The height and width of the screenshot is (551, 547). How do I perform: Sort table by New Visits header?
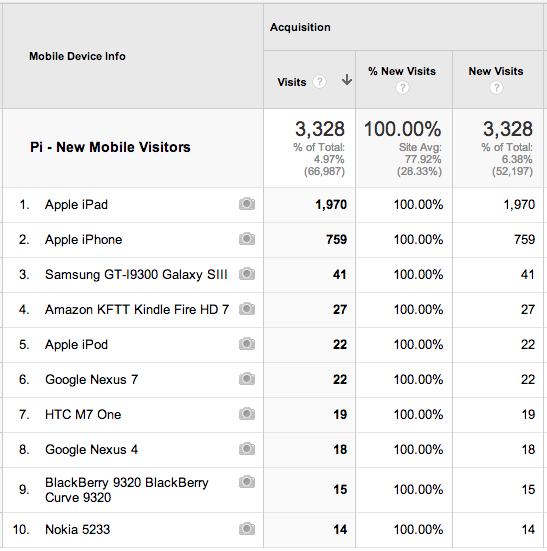pos(496,71)
